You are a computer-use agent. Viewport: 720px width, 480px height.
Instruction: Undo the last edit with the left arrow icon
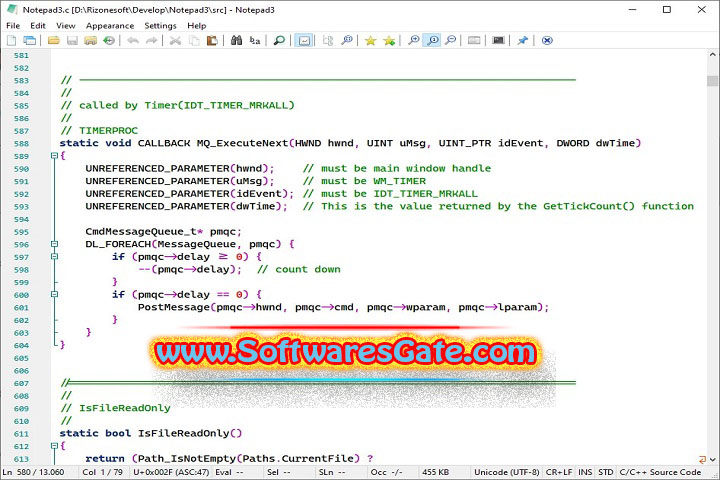click(x=133, y=41)
